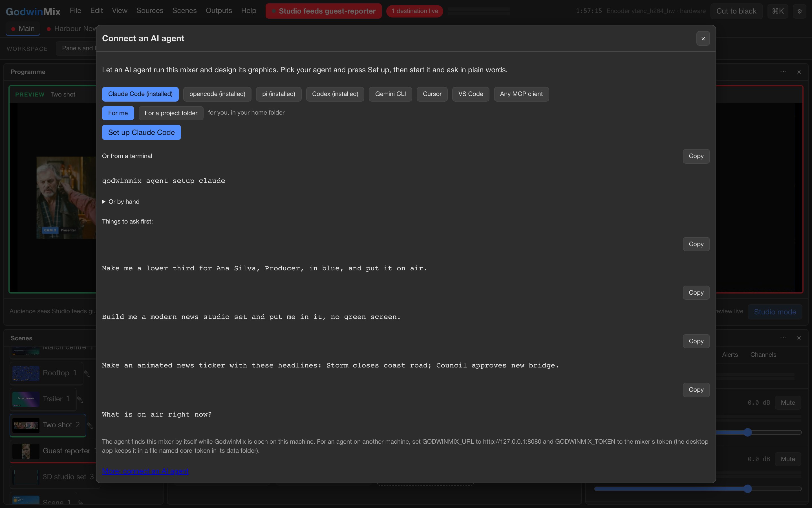Copy the Ana Silva lower third prompt

(696, 244)
